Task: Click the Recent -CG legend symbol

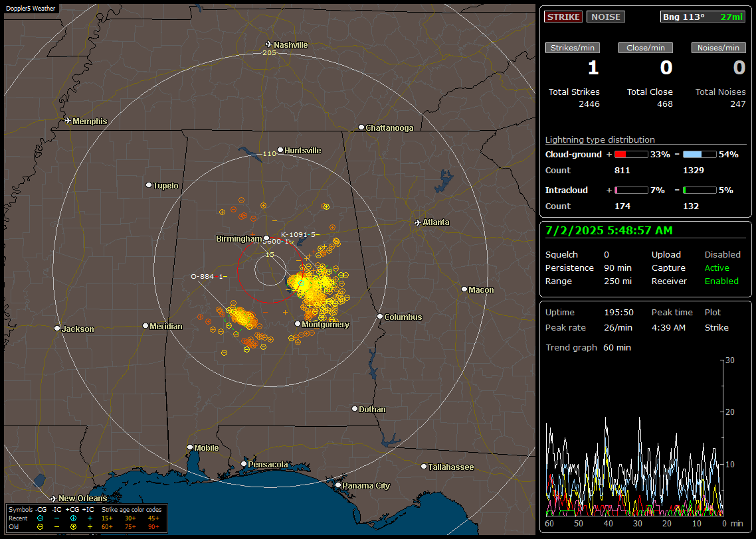Action: pos(40,518)
